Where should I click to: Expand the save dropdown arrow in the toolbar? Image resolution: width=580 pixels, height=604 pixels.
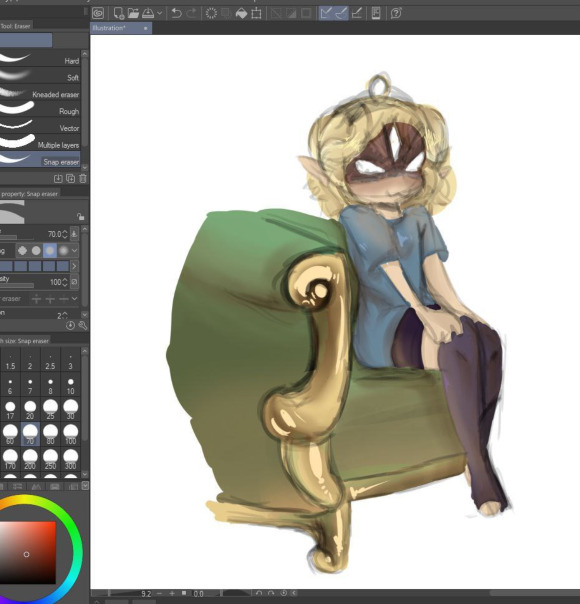159,13
